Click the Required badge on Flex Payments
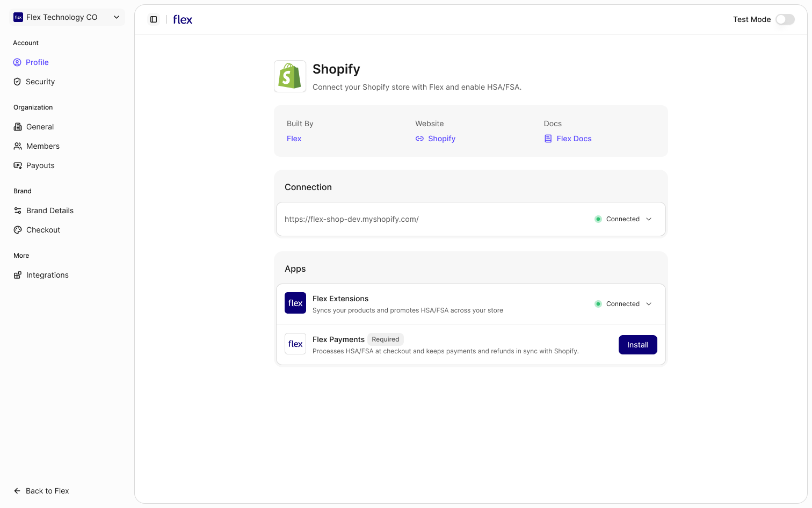The width and height of the screenshot is (812, 508). click(x=386, y=339)
